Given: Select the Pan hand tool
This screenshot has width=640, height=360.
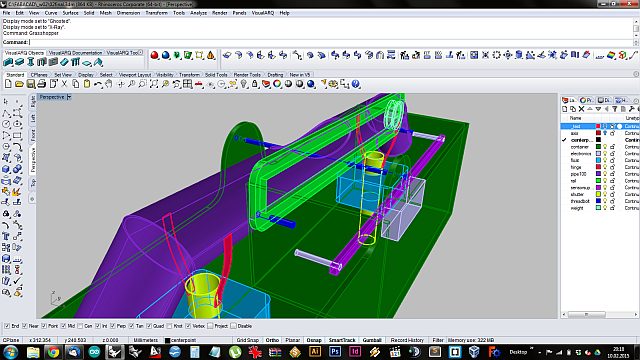Looking at the screenshot, I should pos(109,84).
